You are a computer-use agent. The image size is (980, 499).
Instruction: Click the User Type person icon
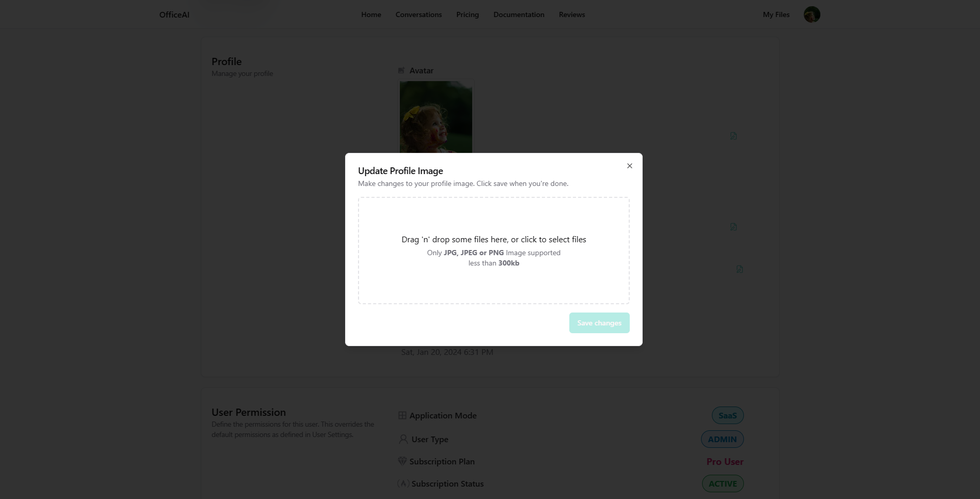(x=403, y=439)
